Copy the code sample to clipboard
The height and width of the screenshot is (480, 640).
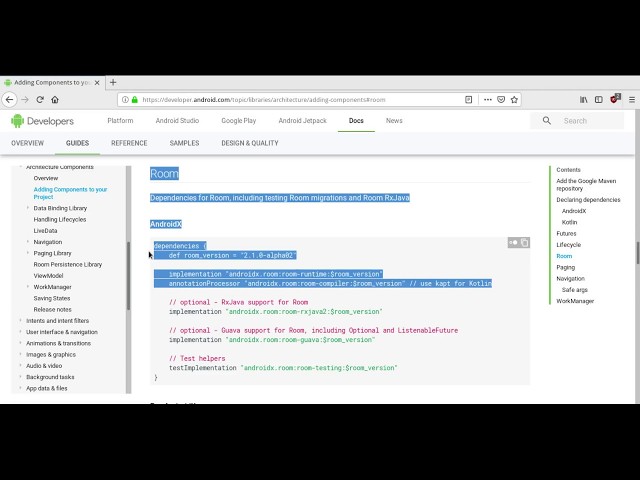[524, 242]
